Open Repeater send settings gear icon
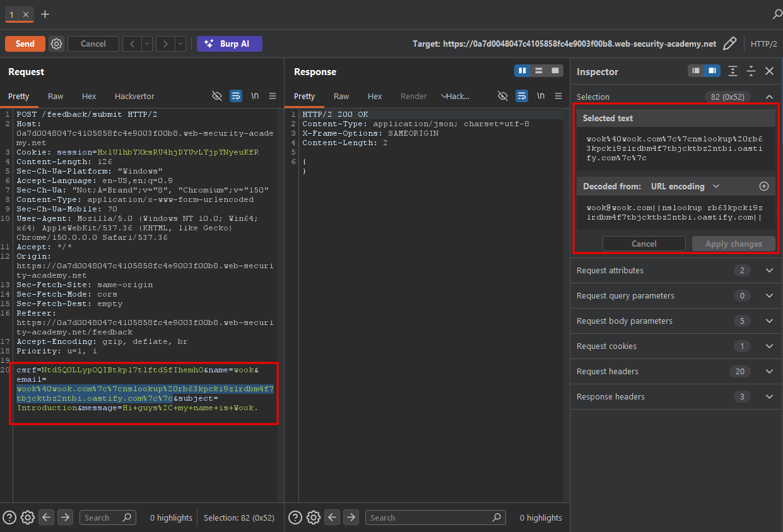The width and height of the screenshot is (783, 532). (57, 44)
